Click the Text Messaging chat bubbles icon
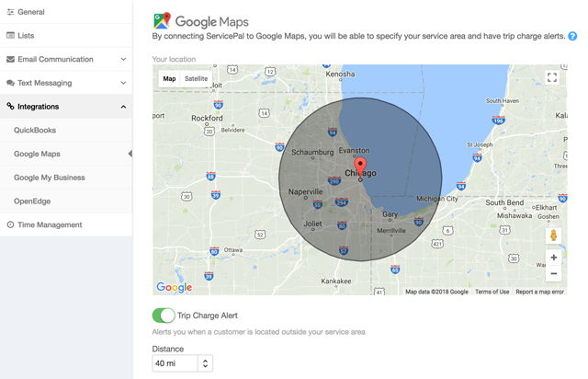The image size is (588, 379). (x=10, y=83)
